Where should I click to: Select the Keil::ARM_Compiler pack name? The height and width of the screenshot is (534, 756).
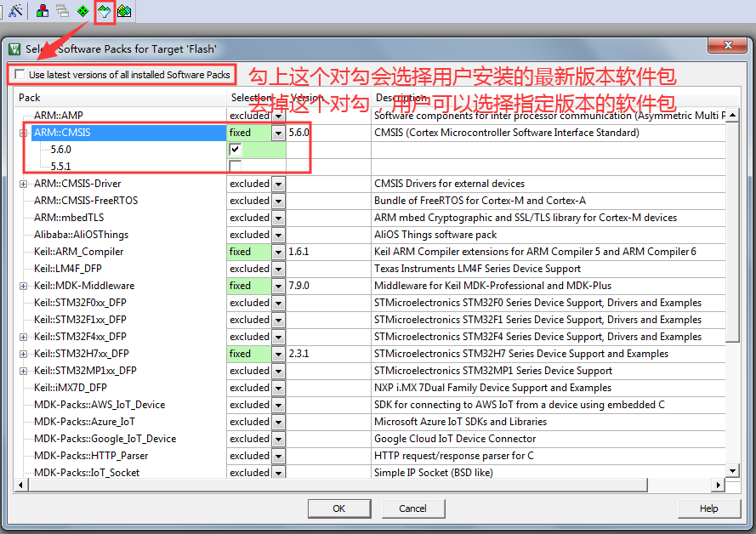click(x=78, y=252)
